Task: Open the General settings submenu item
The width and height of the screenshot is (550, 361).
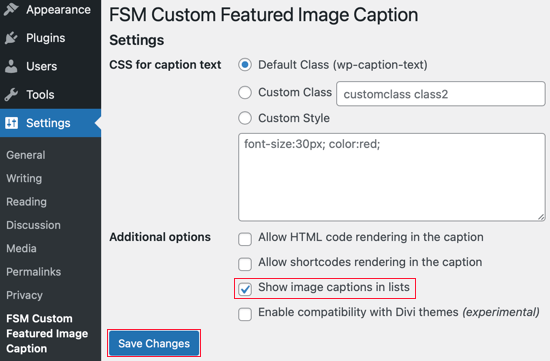Action: coord(26,155)
